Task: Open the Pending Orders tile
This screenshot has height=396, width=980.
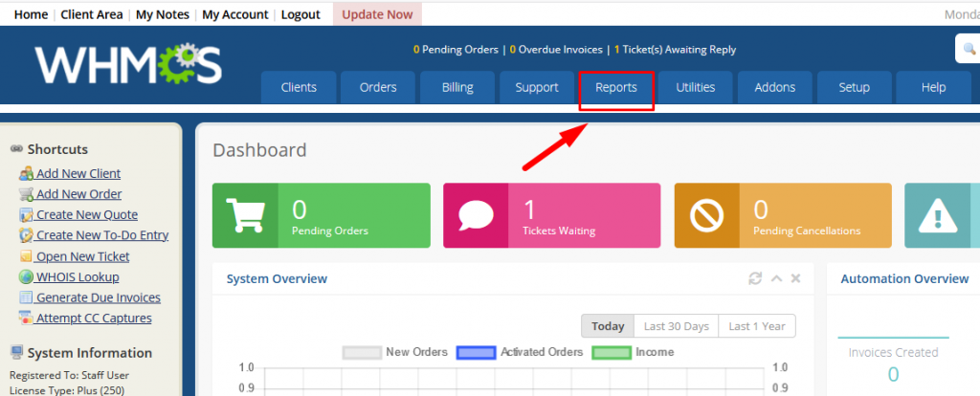Action: pos(322,215)
